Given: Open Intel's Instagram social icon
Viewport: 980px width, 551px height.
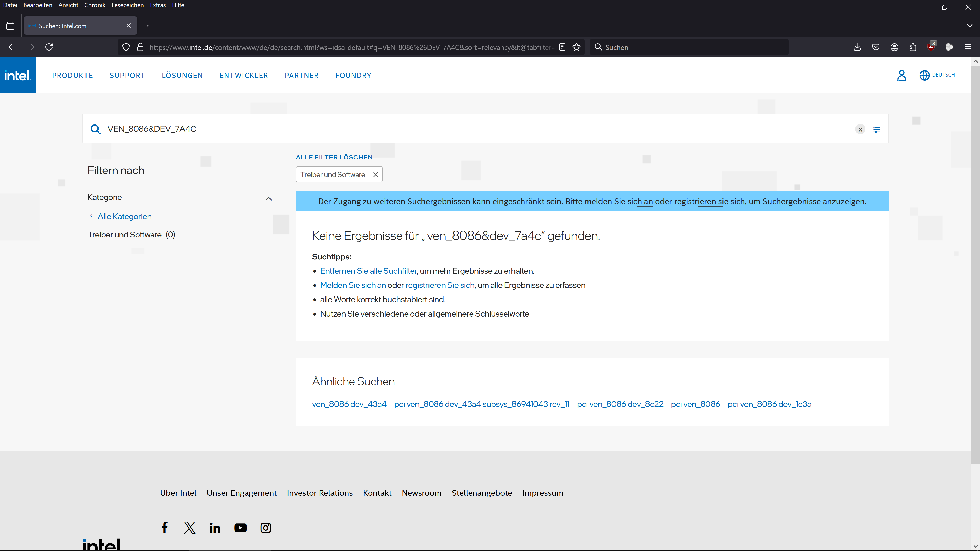Looking at the screenshot, I should [x=265, y=528].
